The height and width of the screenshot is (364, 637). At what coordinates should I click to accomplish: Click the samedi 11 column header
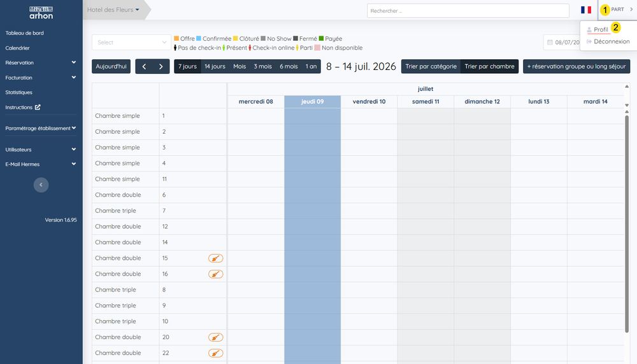(426, 101)
